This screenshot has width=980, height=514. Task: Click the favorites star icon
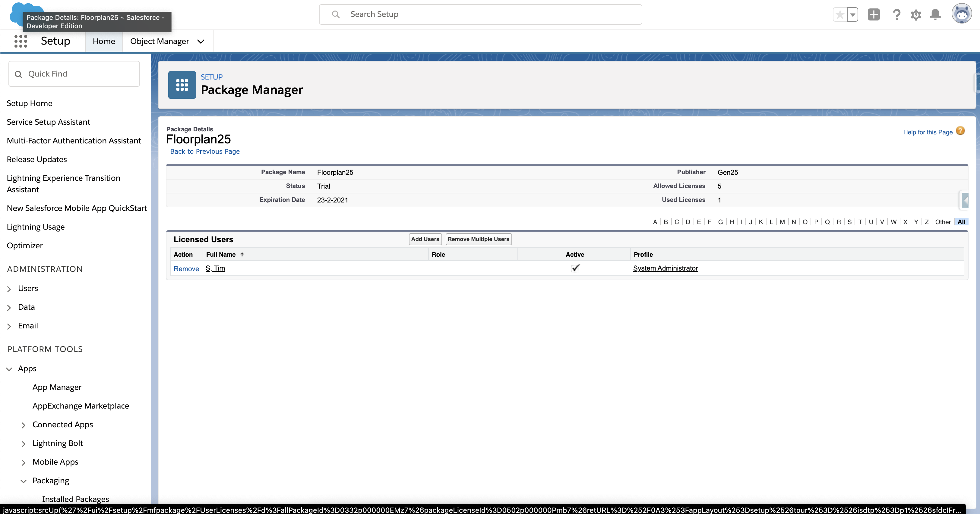(x=839, y=14)
